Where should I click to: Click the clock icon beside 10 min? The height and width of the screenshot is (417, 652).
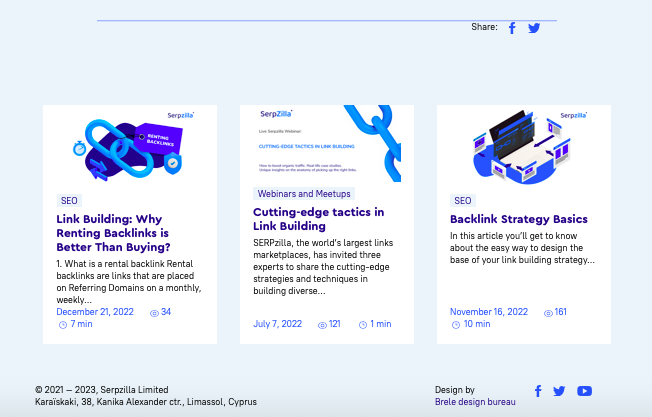point(456,325)
